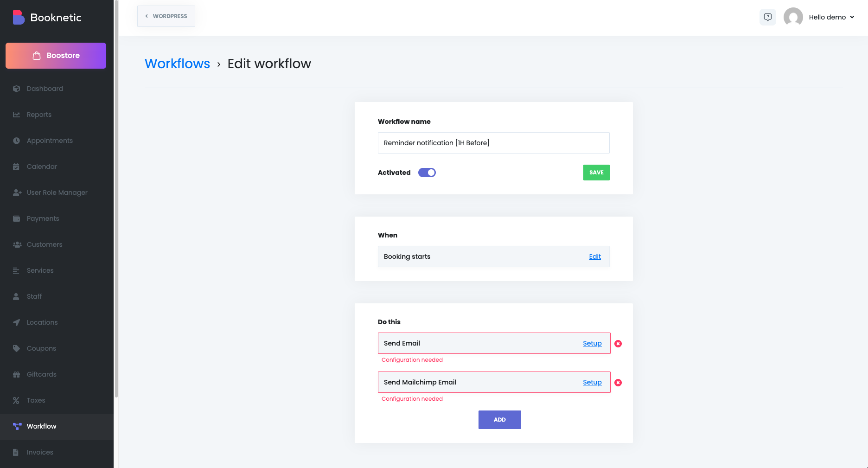Toggle the Activated switch off
The image size is (868, 468).
tap(427, 173)
